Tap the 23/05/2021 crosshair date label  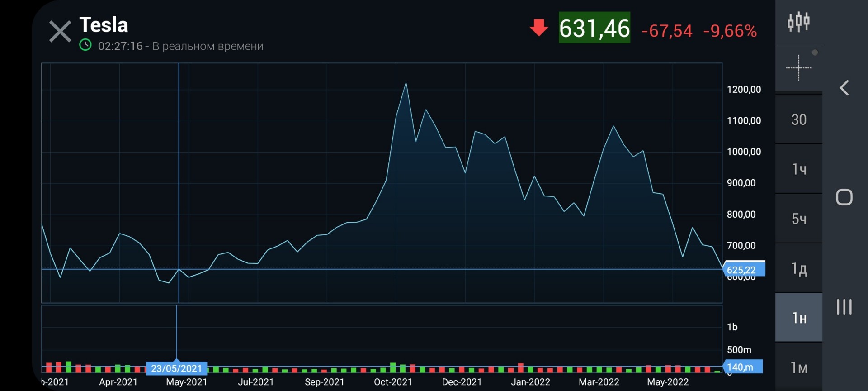click(176, 368)
